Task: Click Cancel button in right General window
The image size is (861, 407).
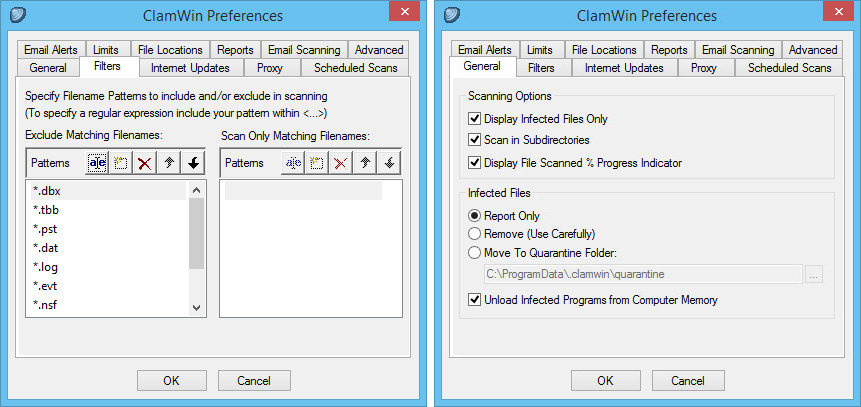Action: (x=687, y=380)
